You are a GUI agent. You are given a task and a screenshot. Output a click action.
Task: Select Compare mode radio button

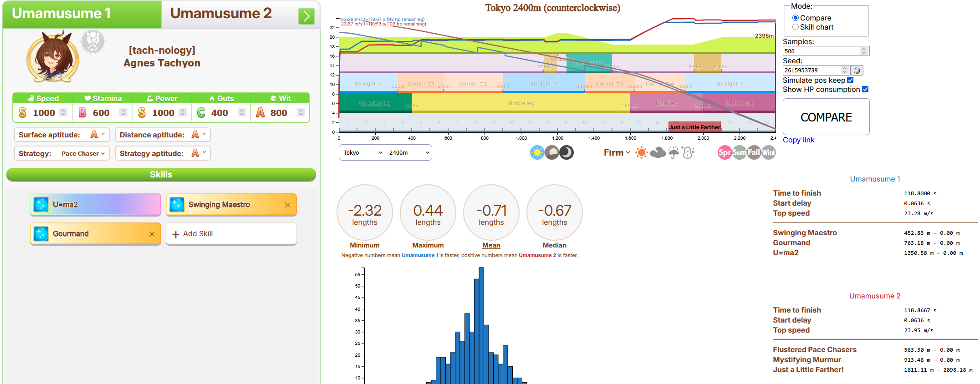(x=796, y=18)
